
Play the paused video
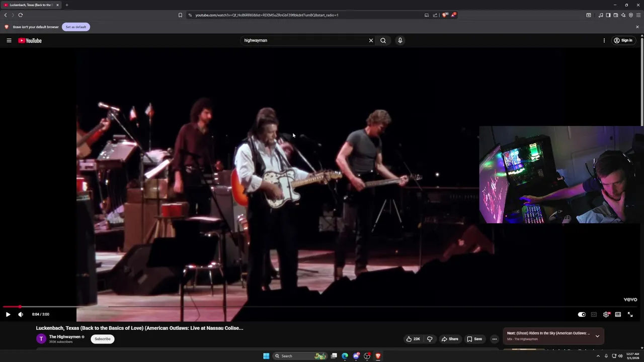8,315
